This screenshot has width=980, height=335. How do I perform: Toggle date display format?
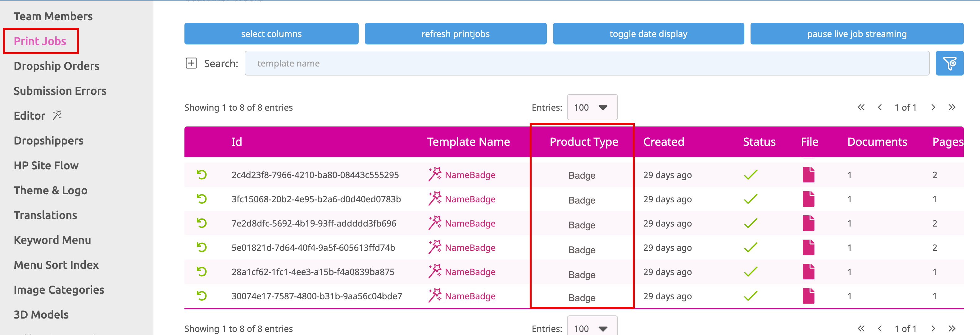coord(648,34)
